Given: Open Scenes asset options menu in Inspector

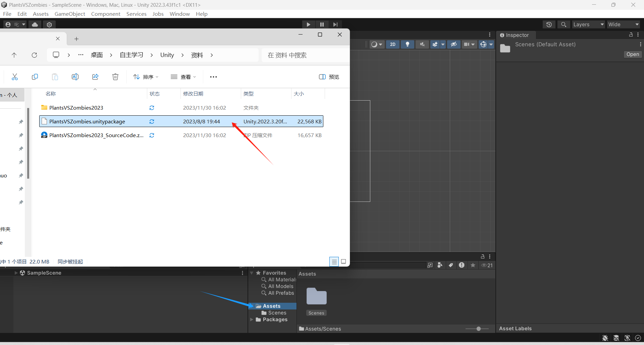Looking at the screenshot, I should tap(640, 44).
